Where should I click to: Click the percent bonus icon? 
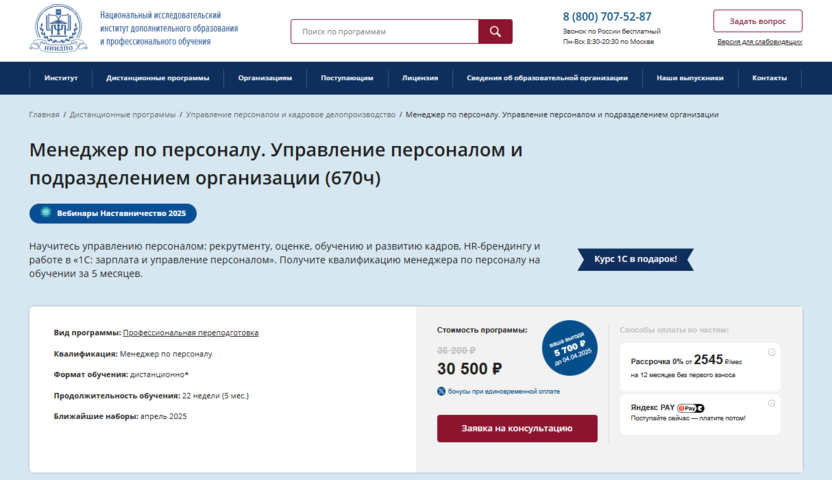pyautogui.click(x=442, y=391)
